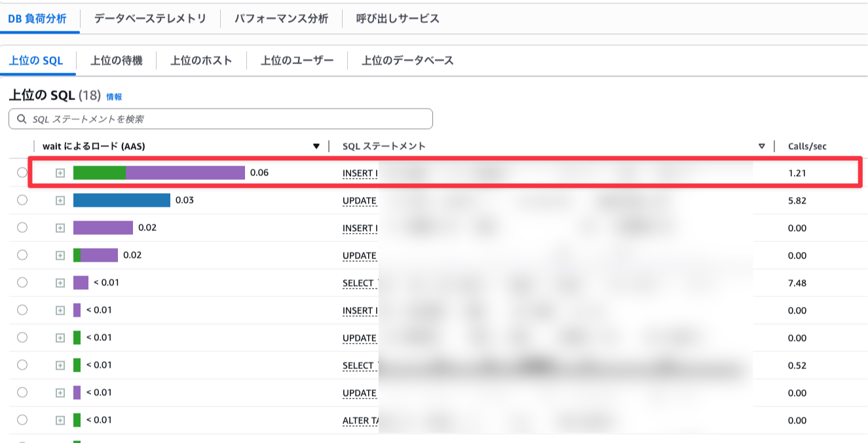
Task: Expand the 0.03 AAS UPDATE row
Action: coord(60,200)
